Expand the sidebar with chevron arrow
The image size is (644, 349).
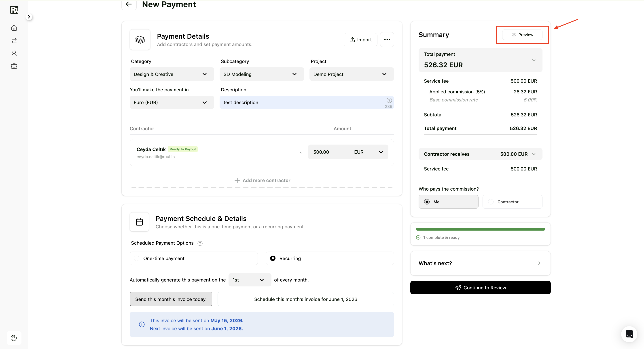(x=29, y=17)
